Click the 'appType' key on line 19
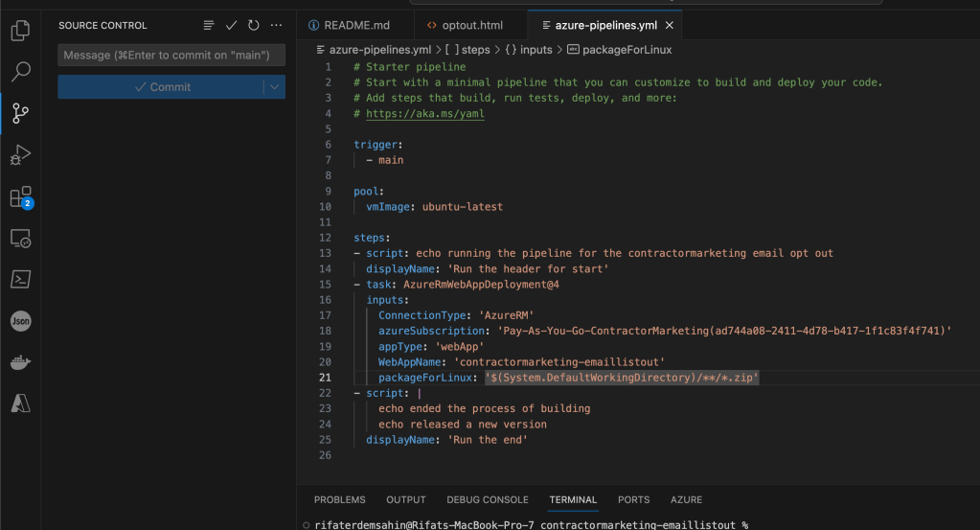Viewport: 980px width, 530px height. 400,346
